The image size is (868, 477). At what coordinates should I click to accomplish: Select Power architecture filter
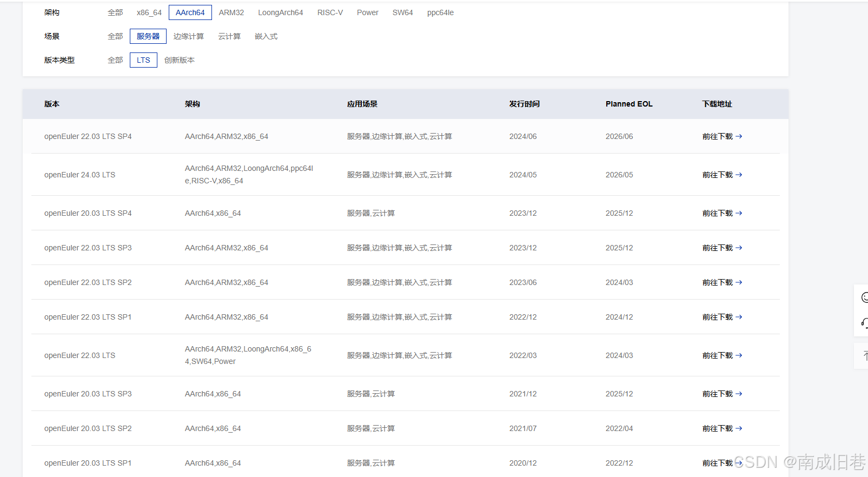pos(368,12)
